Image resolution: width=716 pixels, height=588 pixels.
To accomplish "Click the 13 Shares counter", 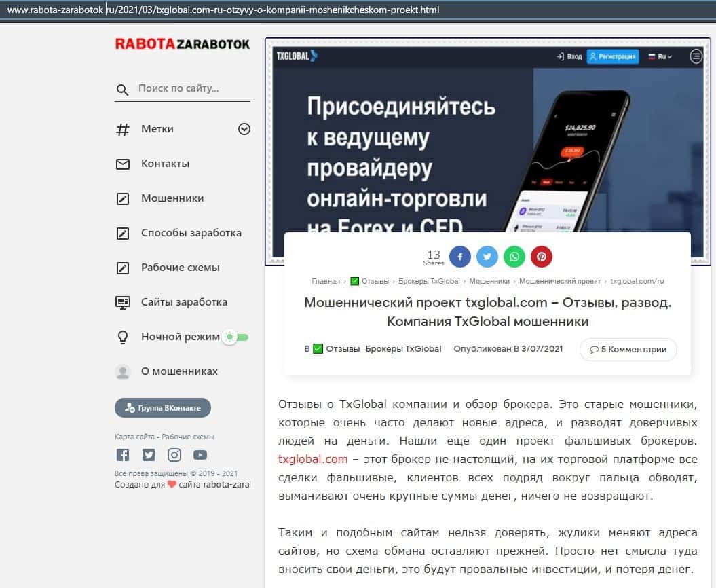I will point(434,258).
